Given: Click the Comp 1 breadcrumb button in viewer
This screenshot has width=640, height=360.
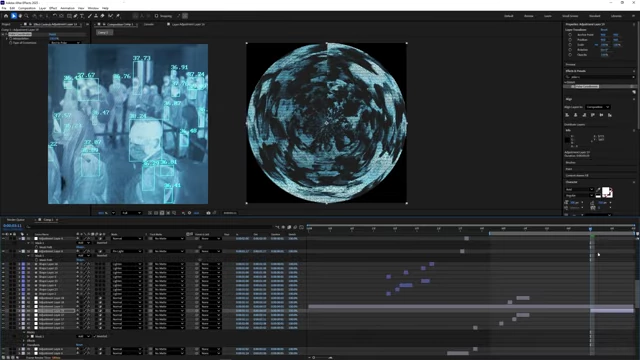Looking at the screenshot, I should (103, 32).
